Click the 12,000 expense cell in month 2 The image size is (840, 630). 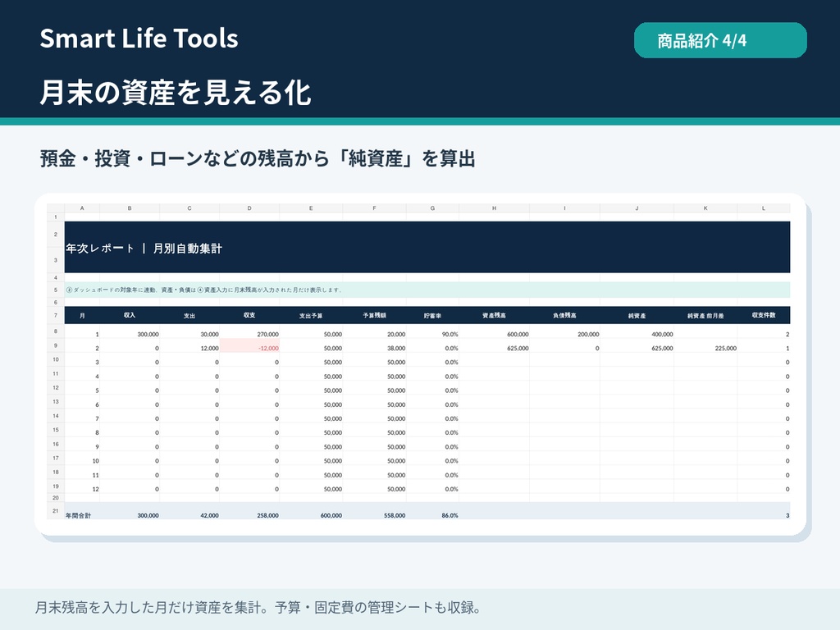189,346
